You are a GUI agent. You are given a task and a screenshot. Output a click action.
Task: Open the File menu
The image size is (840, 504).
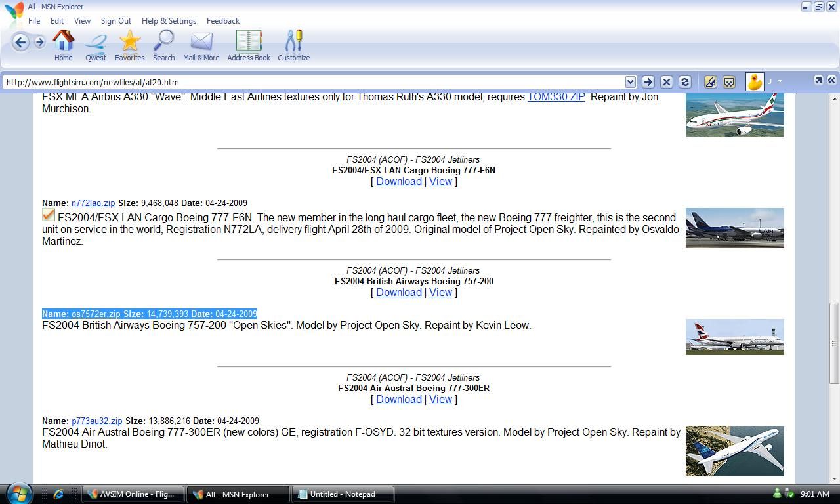34,21
